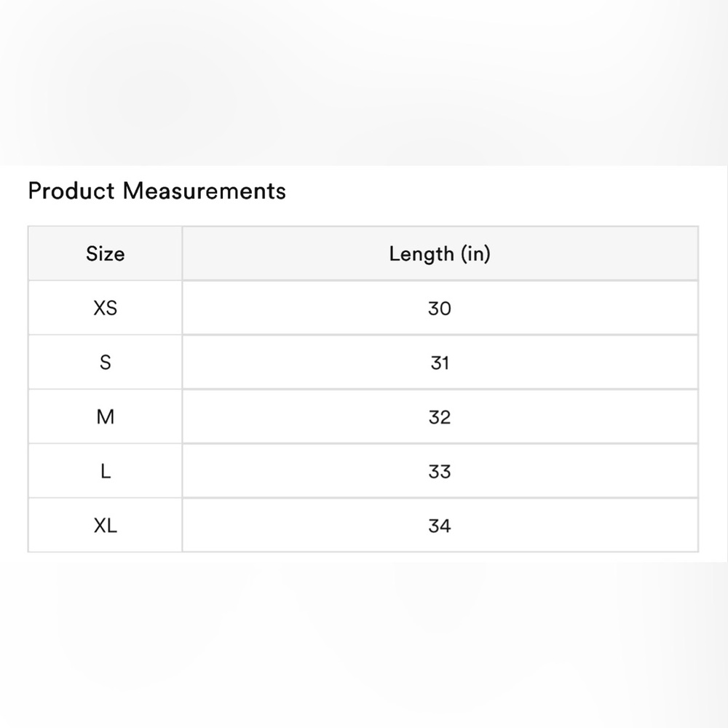The image size is (728, 728).
Task: Select the Size column header
Action: click(x=106, y=254)
